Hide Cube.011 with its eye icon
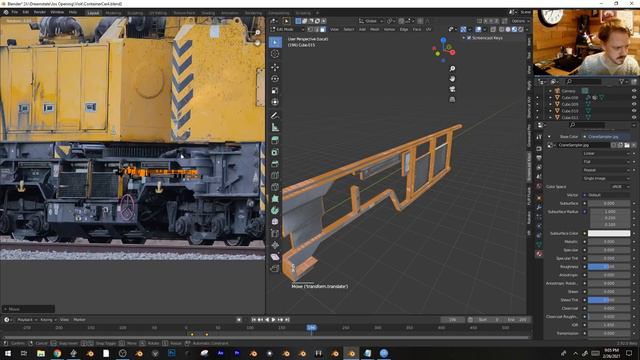 [x=634, y=117]
